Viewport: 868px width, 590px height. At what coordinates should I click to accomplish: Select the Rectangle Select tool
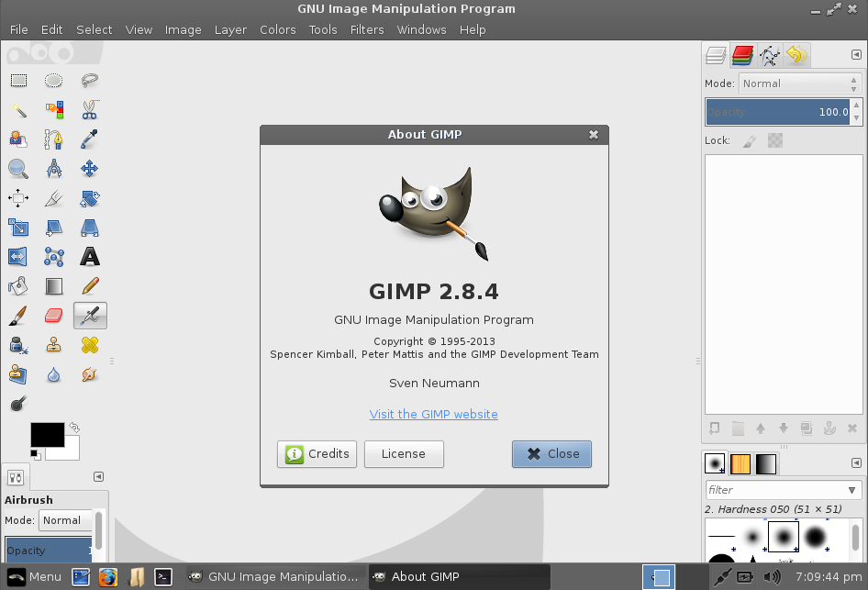[x=18, y=81]
